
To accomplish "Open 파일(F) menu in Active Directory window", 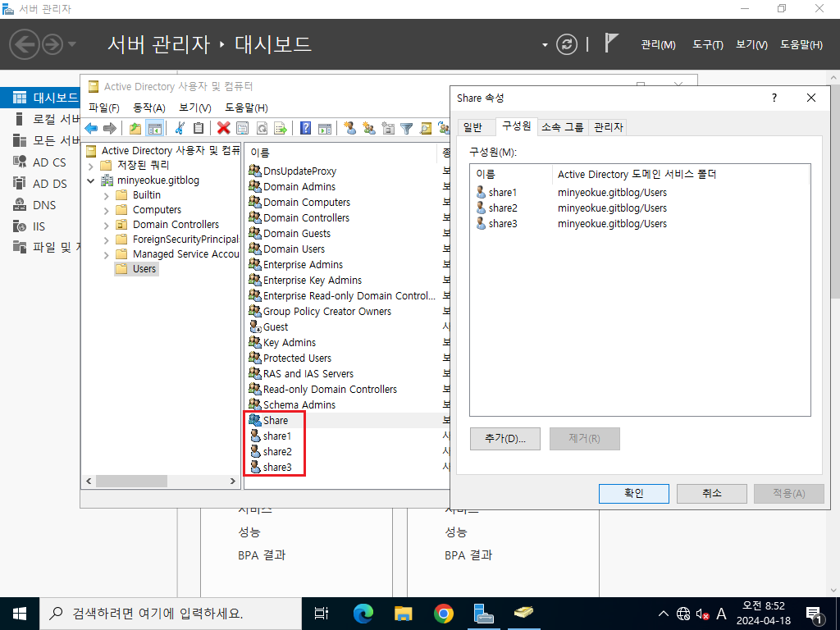I will point(104,107).
